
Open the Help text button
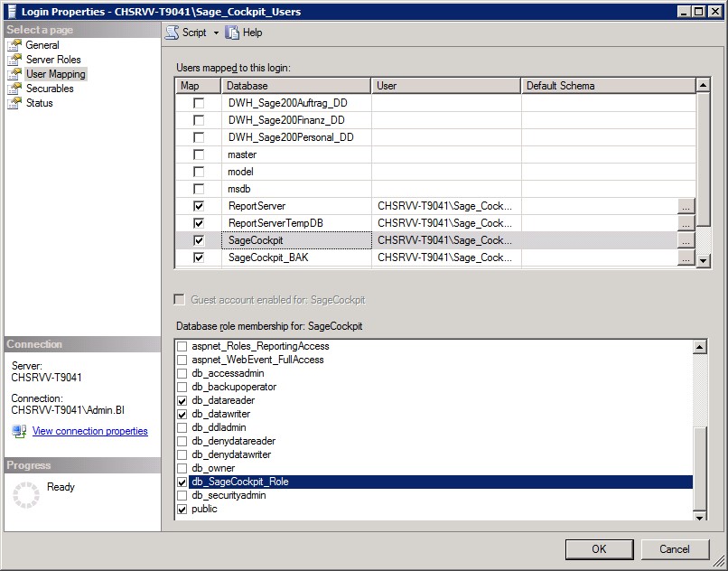coord(253,33)
